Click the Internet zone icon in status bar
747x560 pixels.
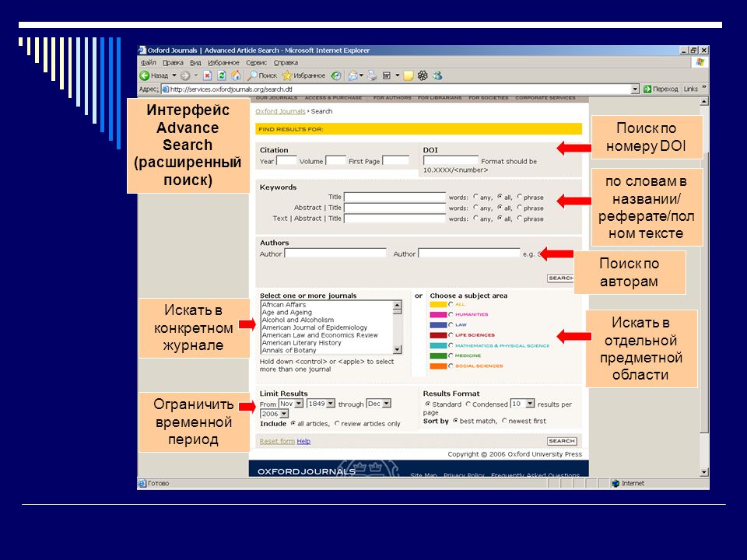point(615,483)
